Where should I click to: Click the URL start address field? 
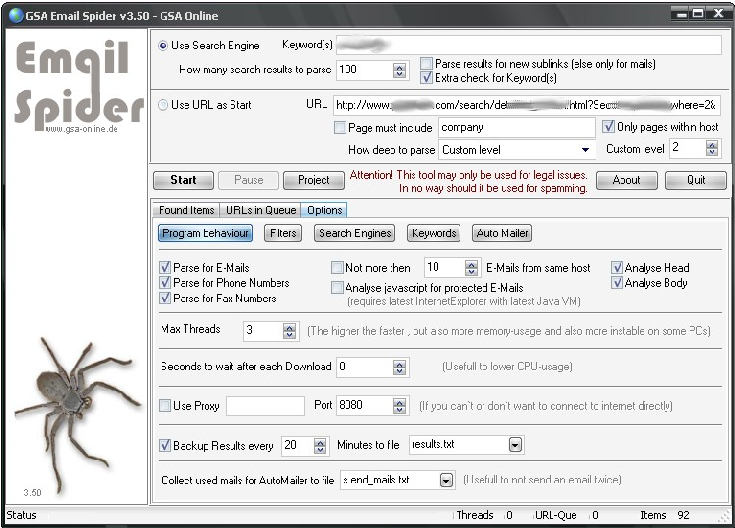pyautogui.click(x=526, y=105)
